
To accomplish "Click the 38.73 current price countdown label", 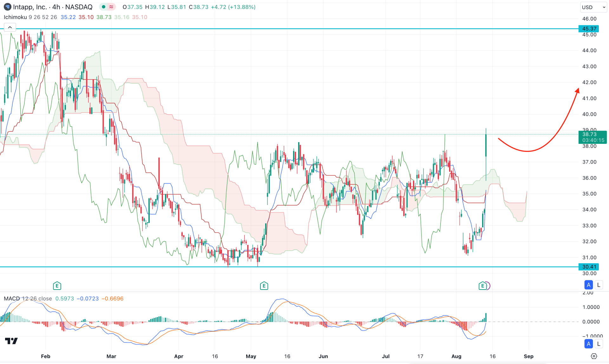I will tap(593, 137).
